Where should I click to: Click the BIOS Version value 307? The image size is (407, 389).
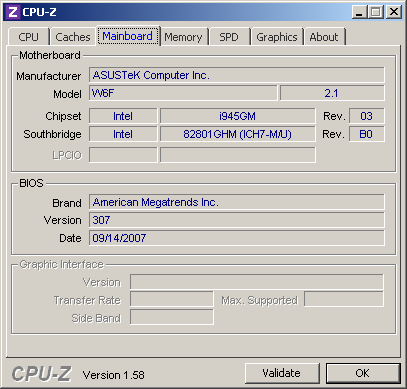pyautogui.click(x=237, y=220)
